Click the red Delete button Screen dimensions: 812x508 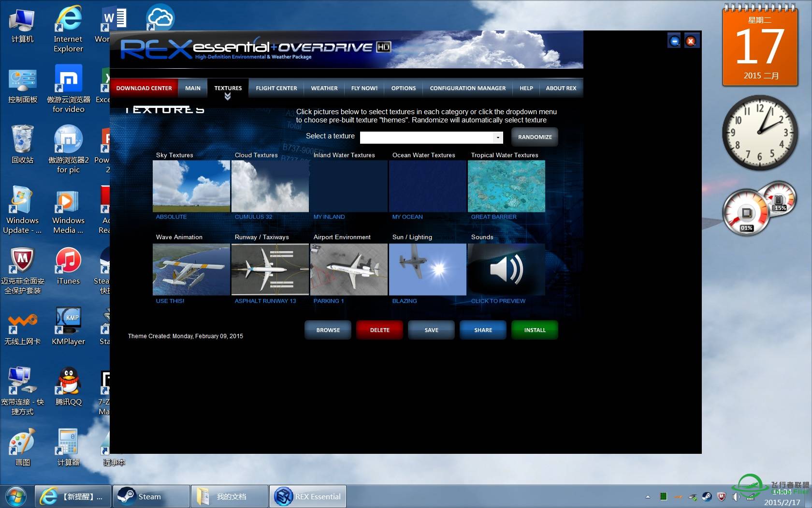coord(380,330)
